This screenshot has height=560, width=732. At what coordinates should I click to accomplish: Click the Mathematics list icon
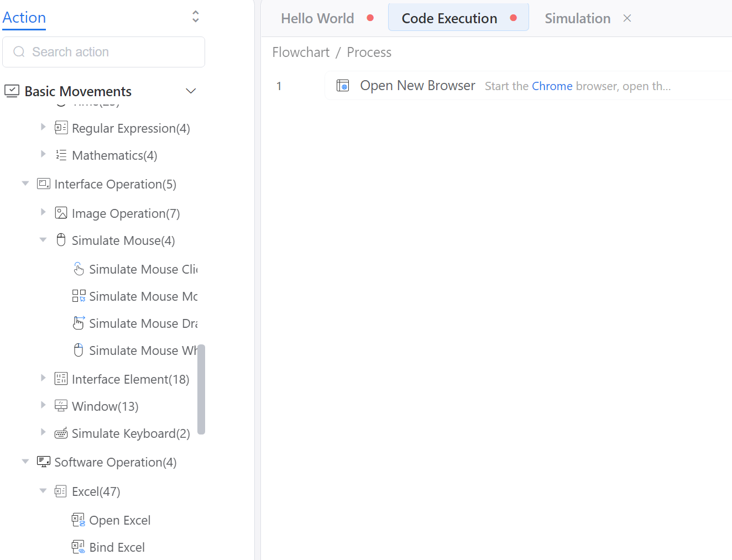pos(61,155)
